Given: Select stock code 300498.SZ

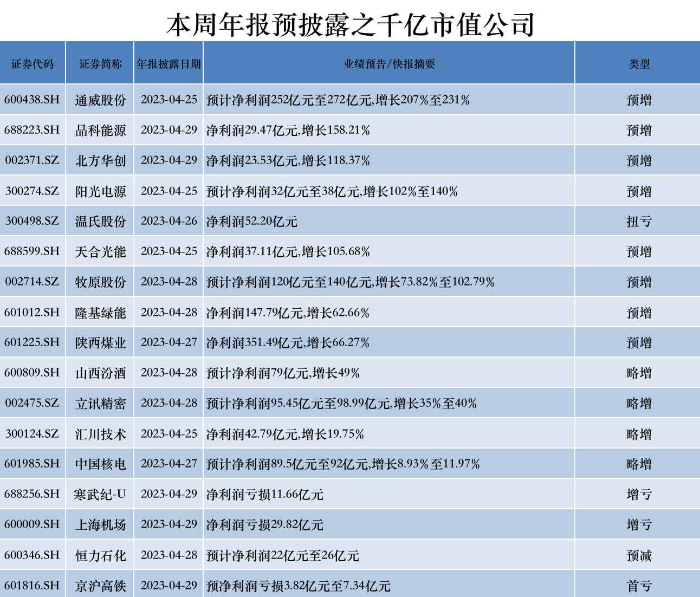Looking at the screenshot, I should 32,221.
